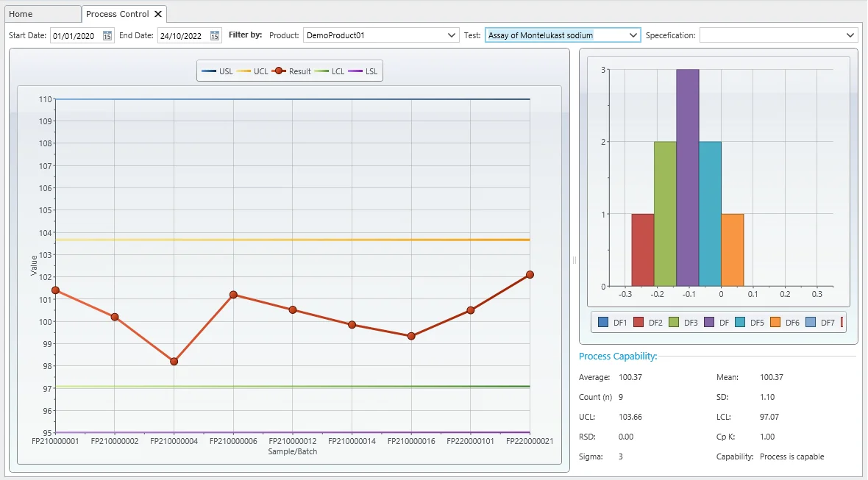Screen dimensions: 868x480
Task: Expand the Product dropdown
Action: tap(452, 35)
